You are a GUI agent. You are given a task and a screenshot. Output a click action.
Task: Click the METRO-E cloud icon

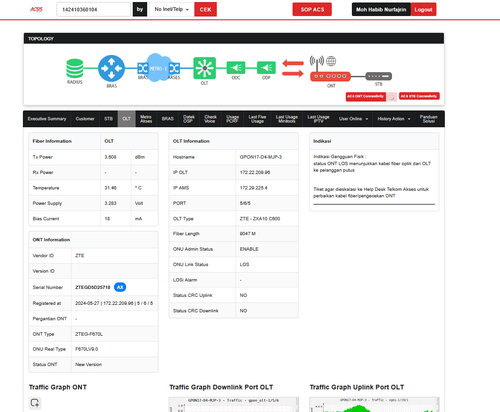click(x=158, y=68)
